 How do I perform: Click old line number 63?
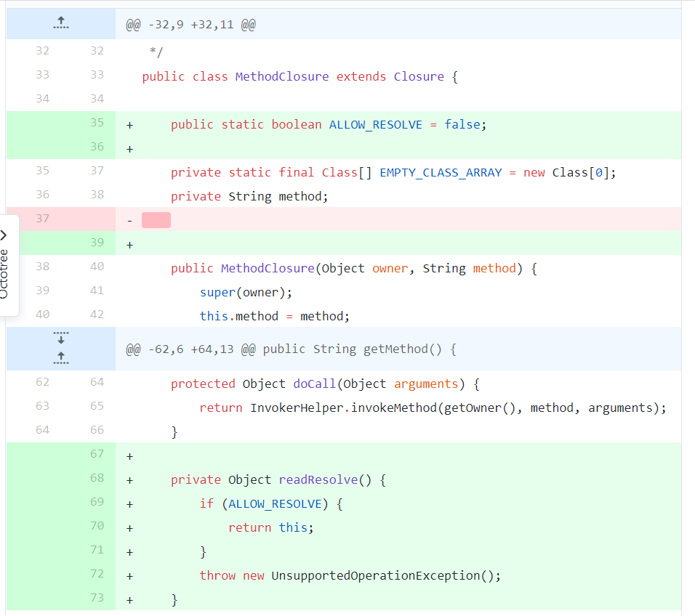43,406
